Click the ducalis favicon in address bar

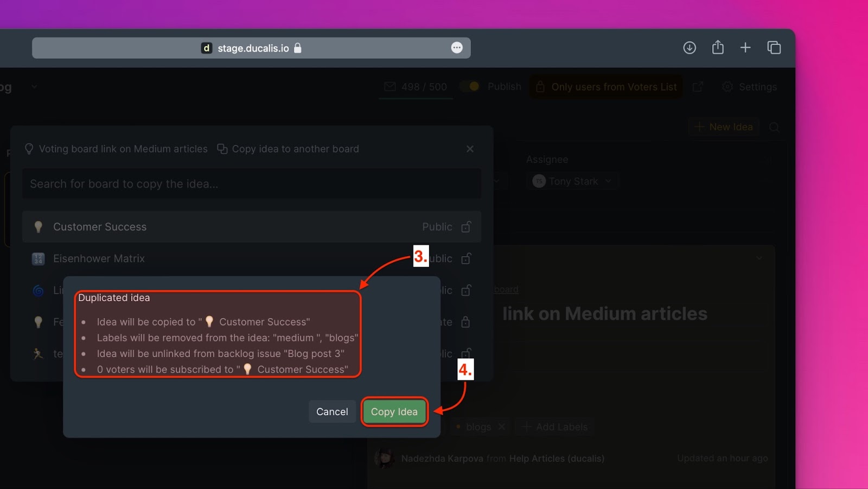(x=206, y=48)
